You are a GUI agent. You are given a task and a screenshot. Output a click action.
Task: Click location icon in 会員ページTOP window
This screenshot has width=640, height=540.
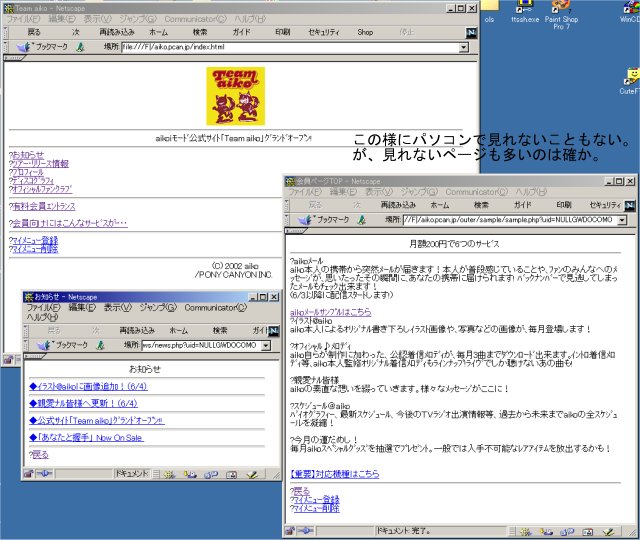[x=361, y=220]
